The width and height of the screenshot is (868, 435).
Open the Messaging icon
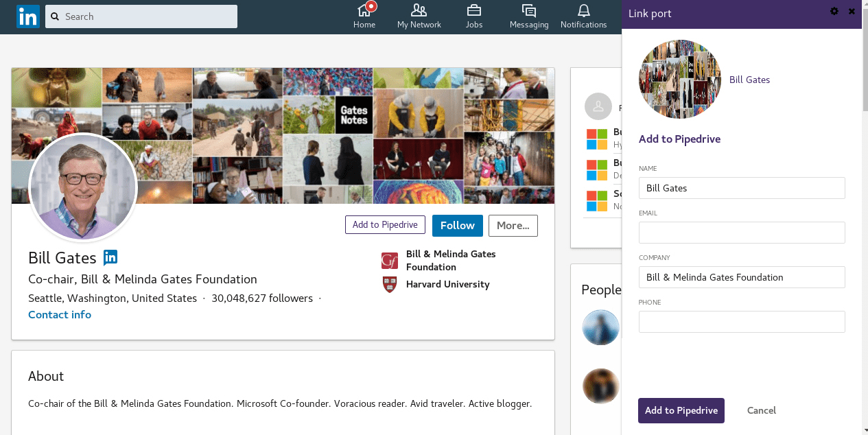[x=528, y=10]
